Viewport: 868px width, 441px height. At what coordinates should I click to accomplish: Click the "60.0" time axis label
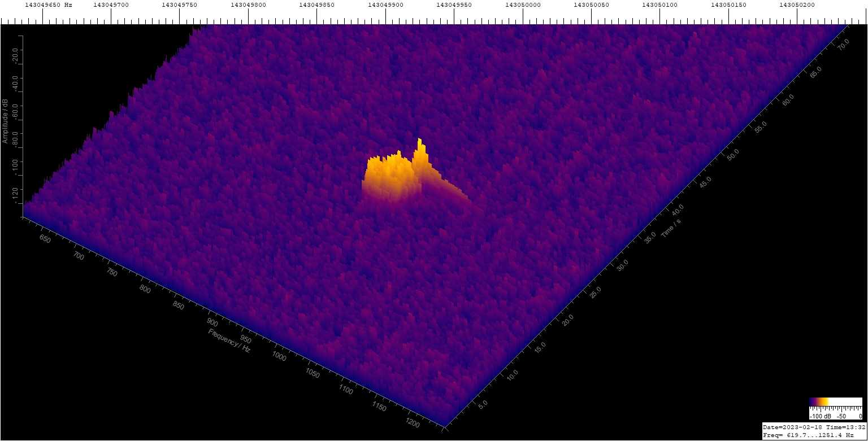787,101
